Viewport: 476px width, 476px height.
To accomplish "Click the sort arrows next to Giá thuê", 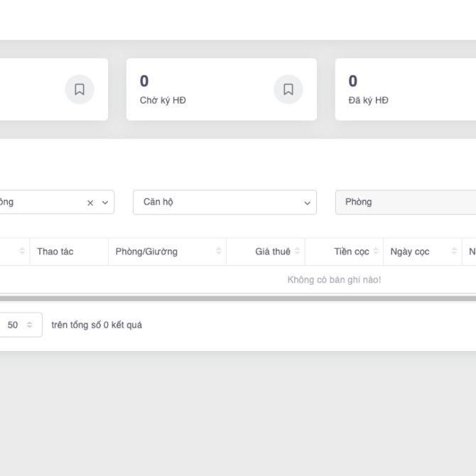I will [298, 251].
